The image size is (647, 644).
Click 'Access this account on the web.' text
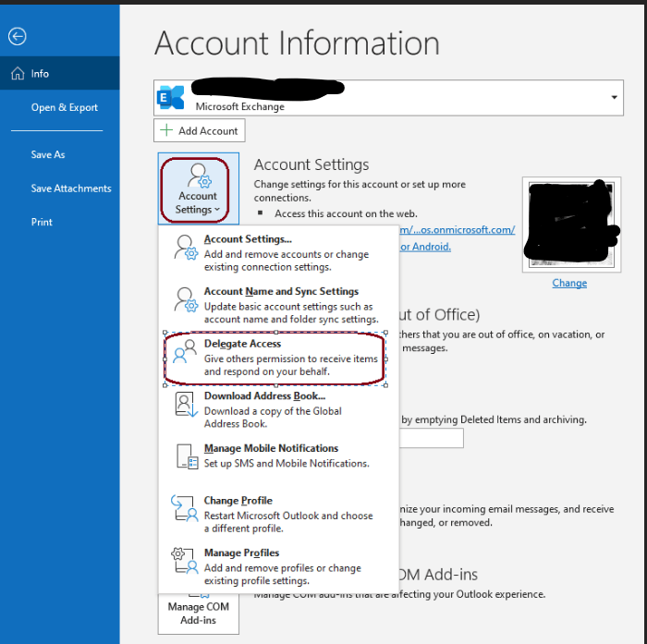click(x=346, y=213)
